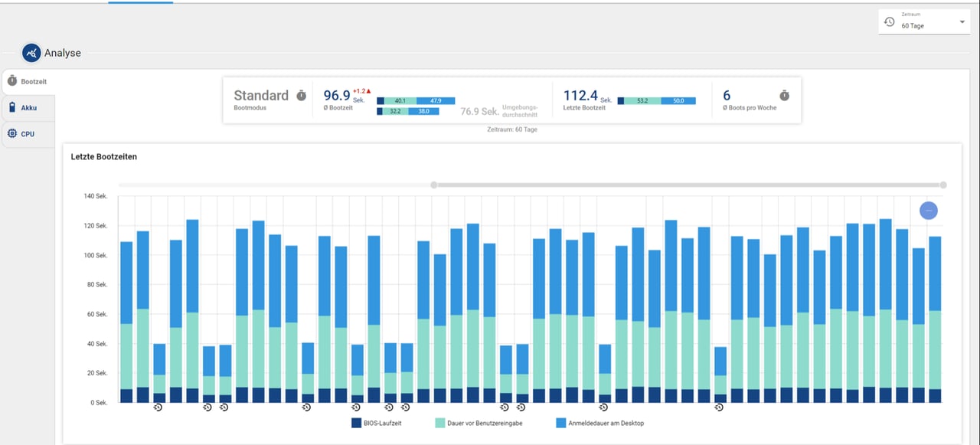Click the 76.9 Sek. environment average
Viewport: 980px width, 445px height.
(x=479, y=112)
